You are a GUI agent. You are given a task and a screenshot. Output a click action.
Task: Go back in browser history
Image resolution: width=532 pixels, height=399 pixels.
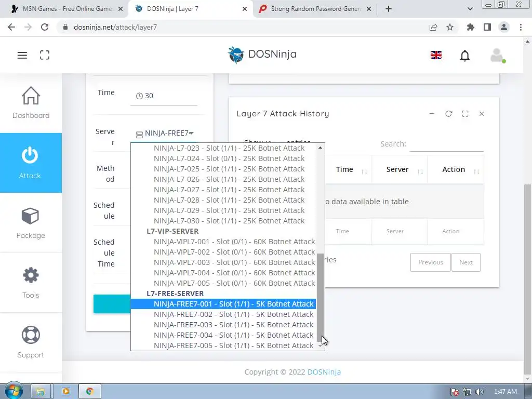pos(11,27)
